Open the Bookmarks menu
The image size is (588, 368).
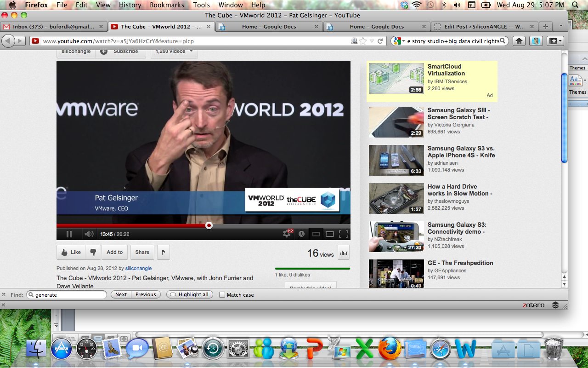(167, 5)
